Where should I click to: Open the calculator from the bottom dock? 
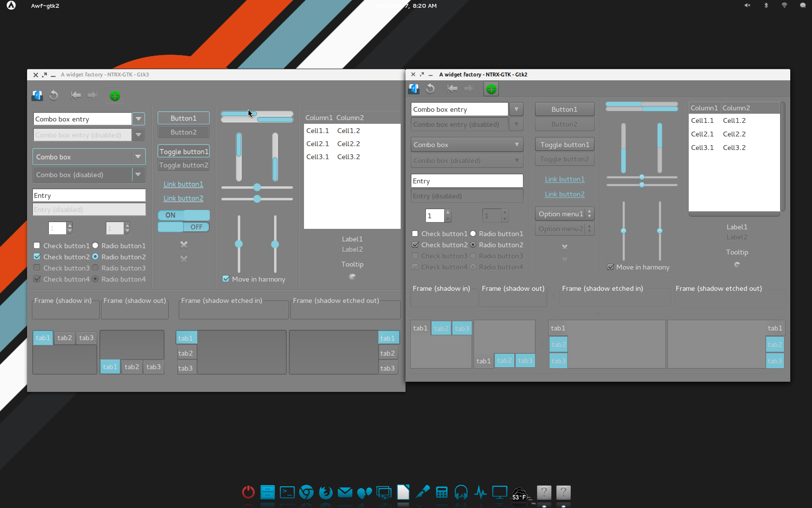[442, 493]
